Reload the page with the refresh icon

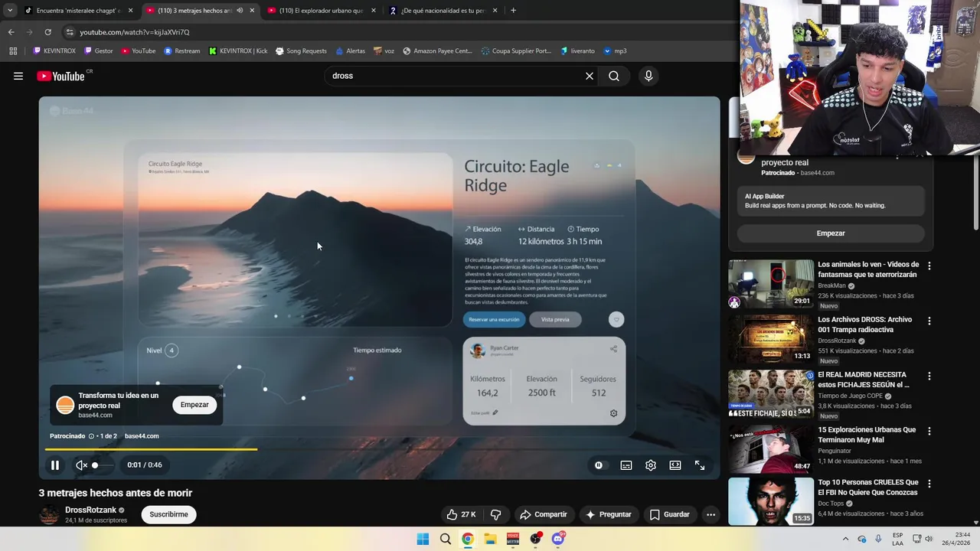[47, 32]
